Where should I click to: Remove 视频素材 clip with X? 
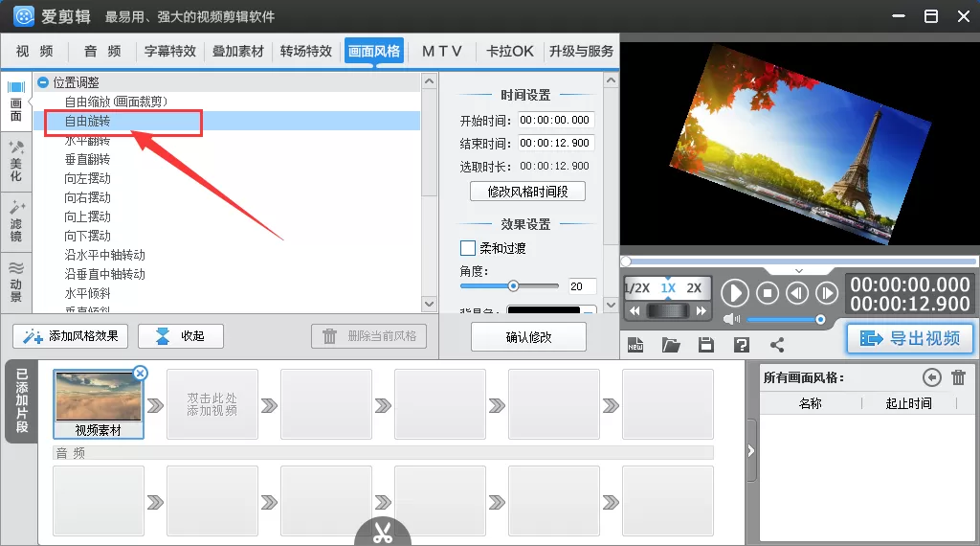(x=141, y=374)
